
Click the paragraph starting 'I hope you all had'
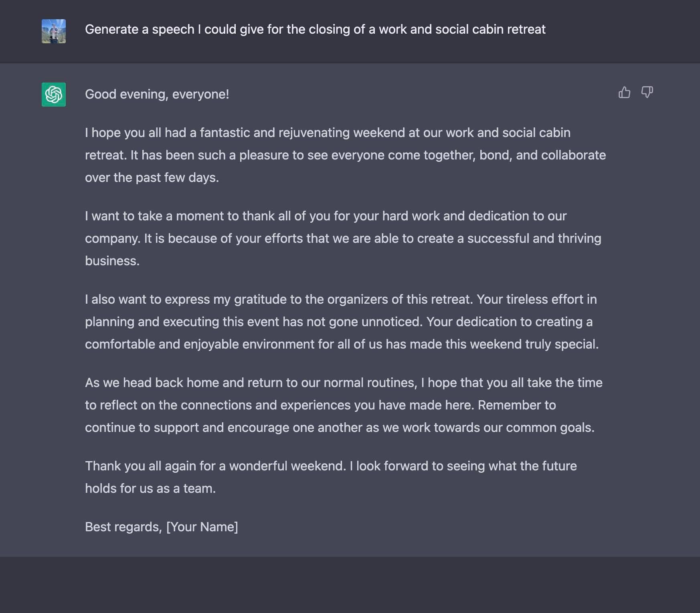[x=345, y=155]
